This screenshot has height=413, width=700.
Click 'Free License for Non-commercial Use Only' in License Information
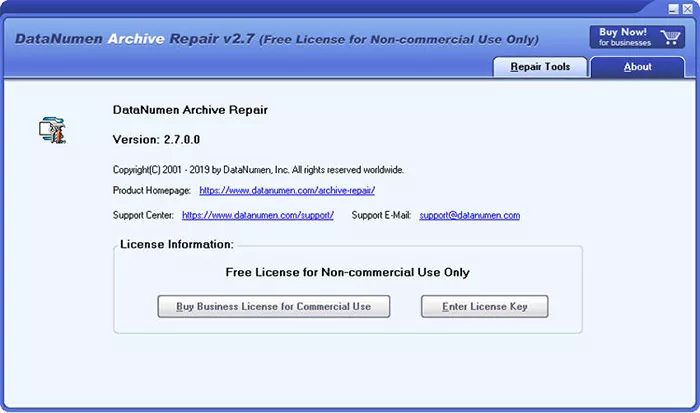pos(347,272)
